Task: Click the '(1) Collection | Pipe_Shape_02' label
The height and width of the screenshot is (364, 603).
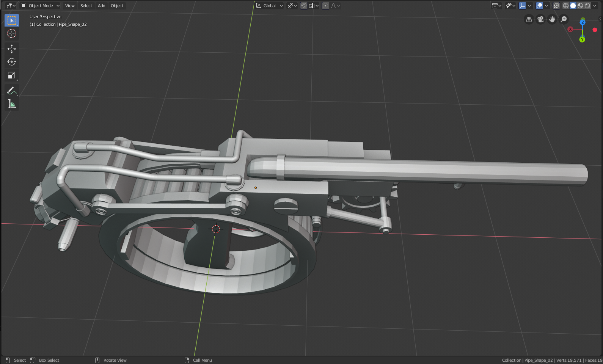Action: [58, 24]
